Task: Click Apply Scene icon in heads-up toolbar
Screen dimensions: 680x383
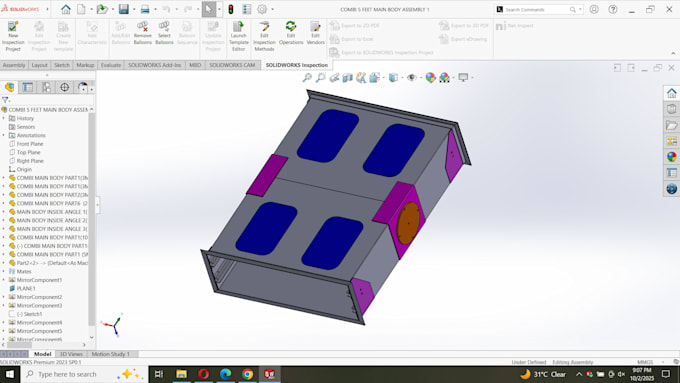Action: click(445, 78)
